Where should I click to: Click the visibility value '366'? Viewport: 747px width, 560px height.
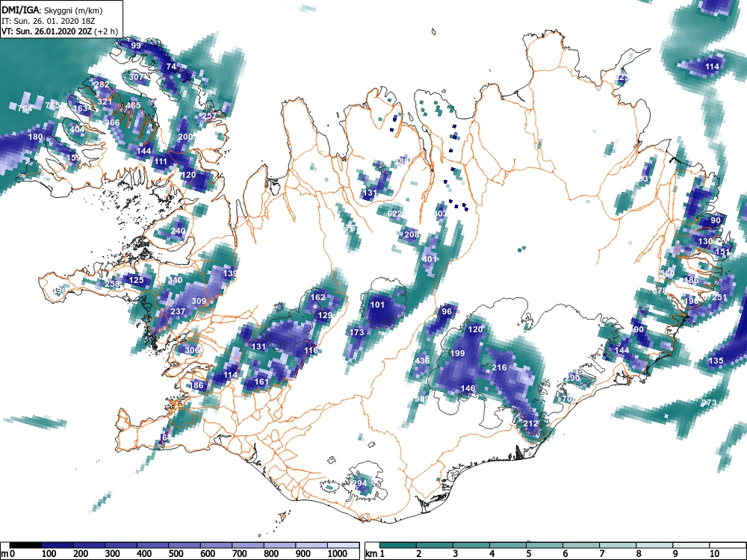[x=113, y=122]
